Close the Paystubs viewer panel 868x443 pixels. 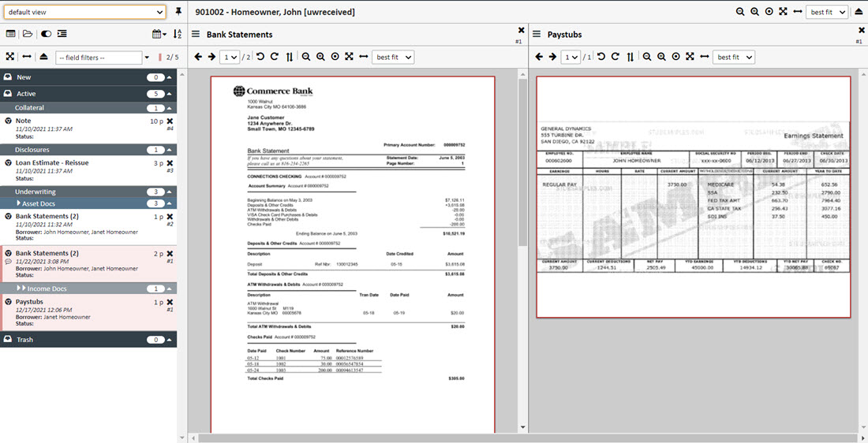(859, 30)
